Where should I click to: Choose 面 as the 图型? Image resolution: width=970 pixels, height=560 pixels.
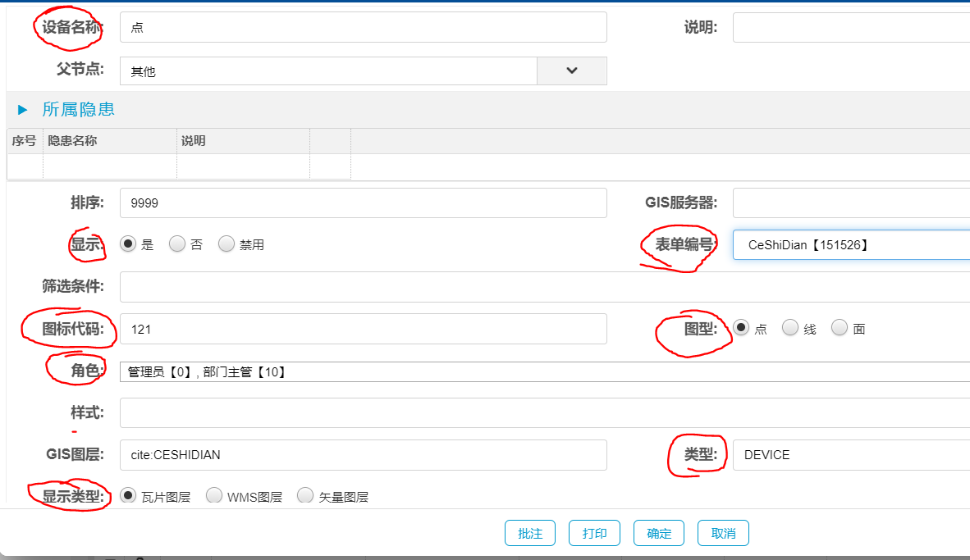pyautogui.click(x=840, y=328)
